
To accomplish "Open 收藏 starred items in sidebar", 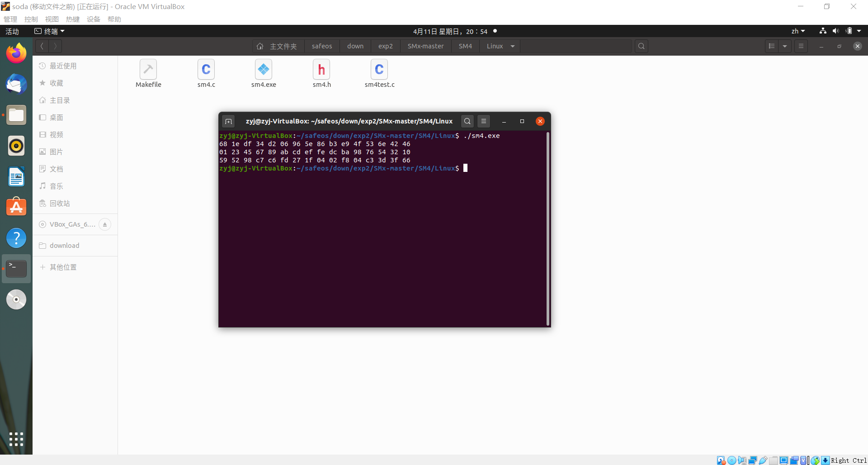I will pos(75,83).
